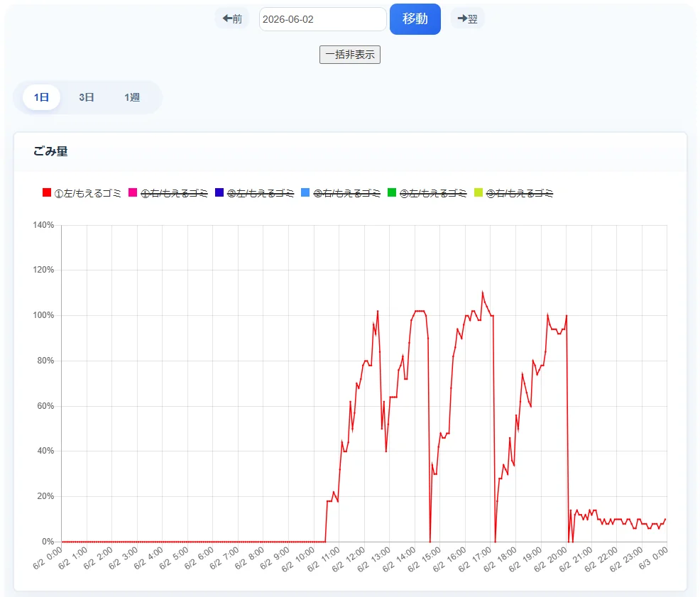This screenshot has width=700, height=597.
Task: Click the 一括非表示 hide-all button
Action: [x=349, y=55]
